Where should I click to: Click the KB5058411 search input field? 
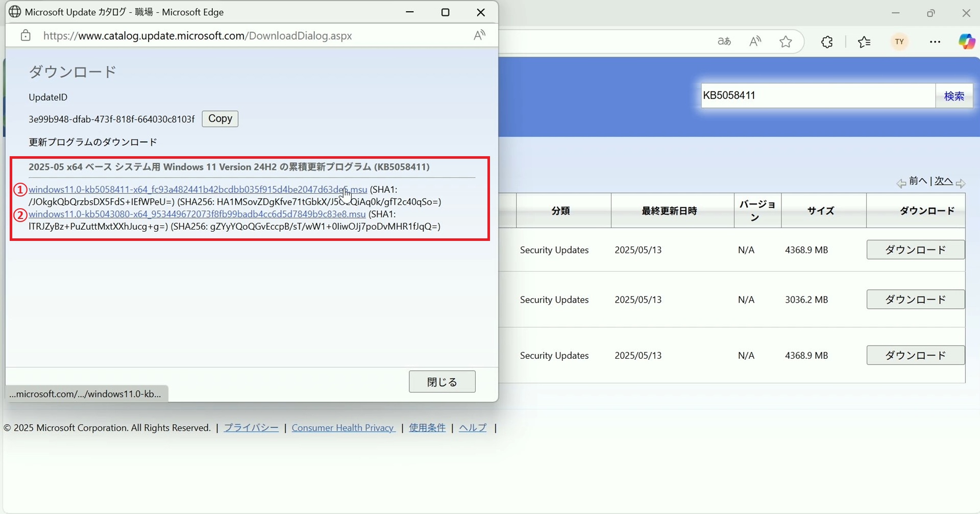pos(818,95)
